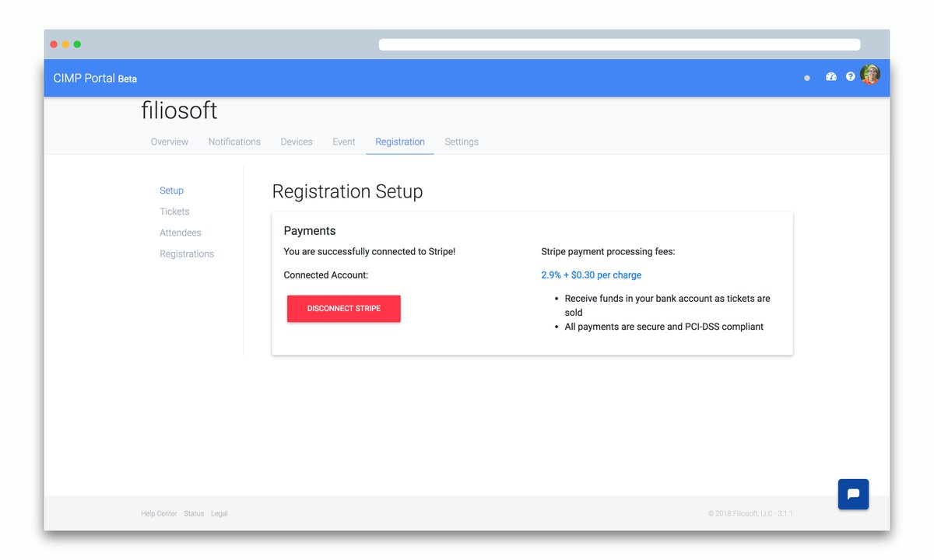Image resolution: width=934 pixels, height=560 pixels.
Task: Open the chat bubble widget
Action: tap(853, 494)
